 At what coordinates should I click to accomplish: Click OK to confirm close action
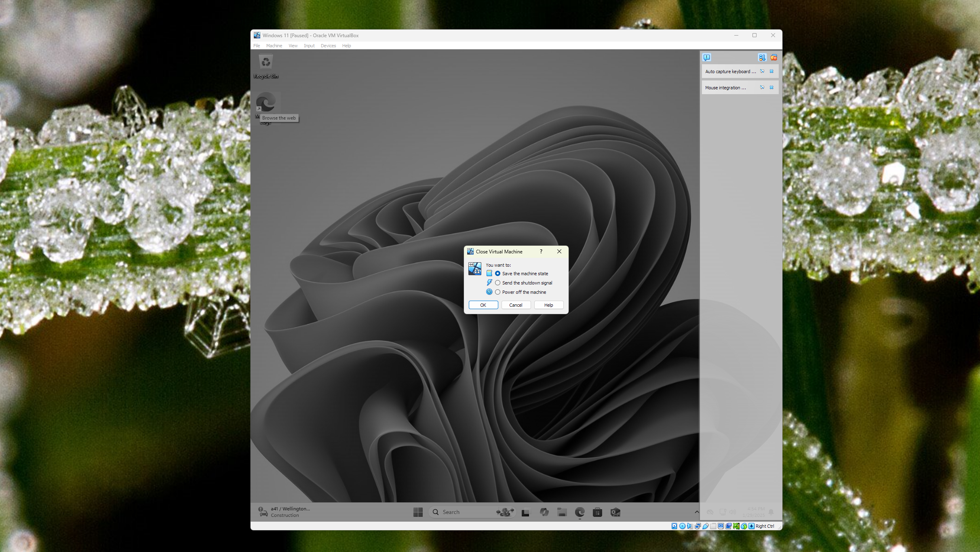(483, 305)
